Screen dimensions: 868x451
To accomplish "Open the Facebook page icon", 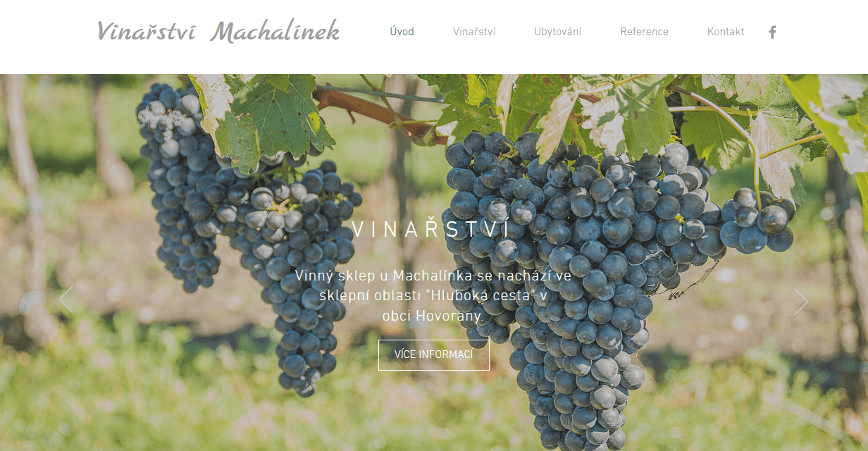I will pyautogui.click(x=772, y=32).
